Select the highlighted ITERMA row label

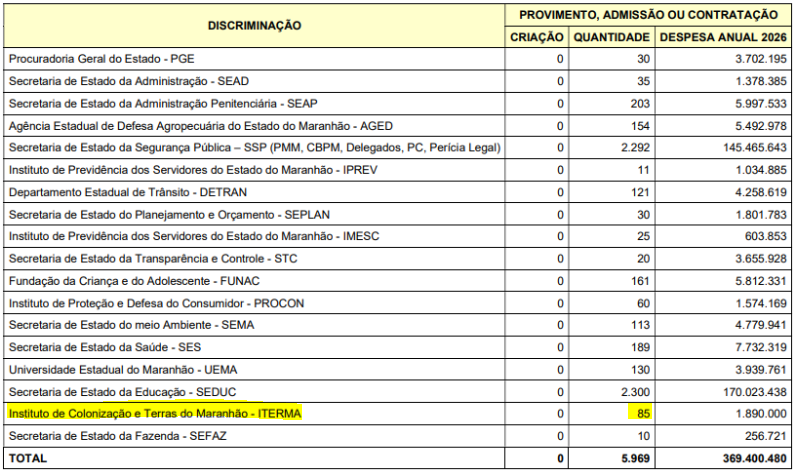point(154,412)
